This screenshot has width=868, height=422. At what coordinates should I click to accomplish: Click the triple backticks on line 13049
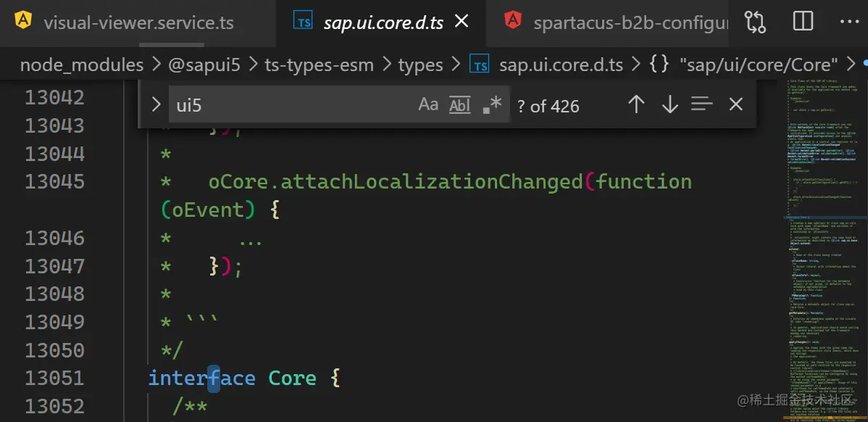point(203,320)
